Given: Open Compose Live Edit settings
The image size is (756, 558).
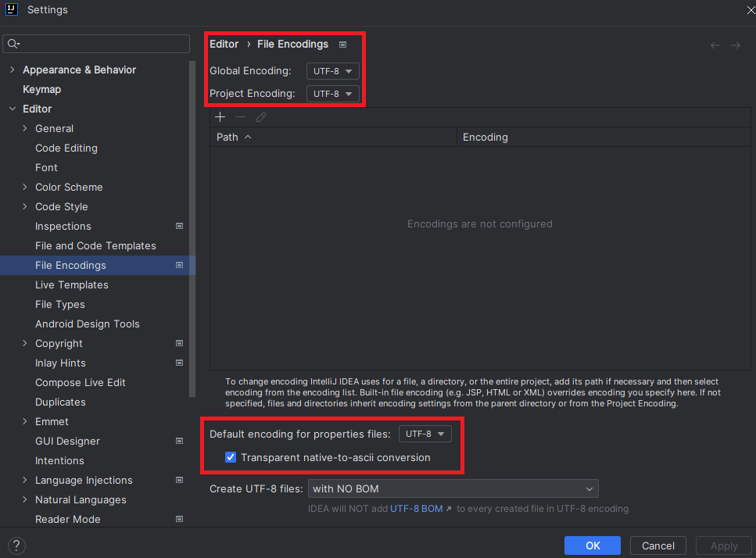Looking at the screenshot, I should tap(81, 383).
